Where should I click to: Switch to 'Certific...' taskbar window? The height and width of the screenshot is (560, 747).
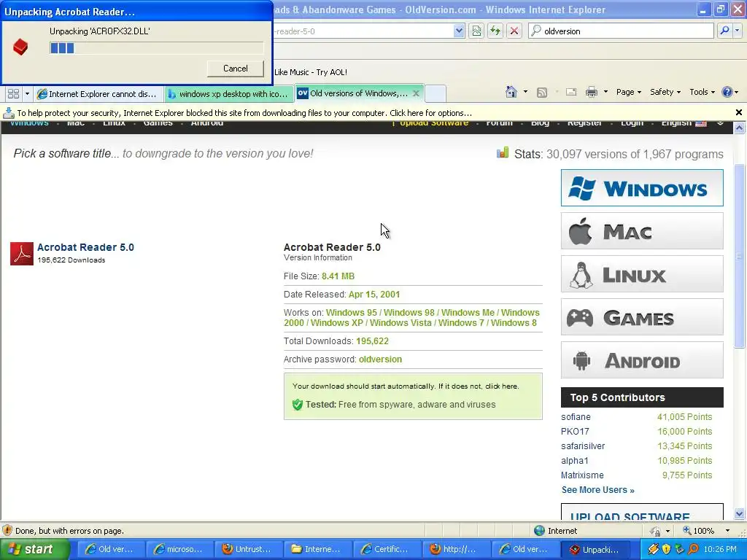pyautogui.click(x=386, y=549)
